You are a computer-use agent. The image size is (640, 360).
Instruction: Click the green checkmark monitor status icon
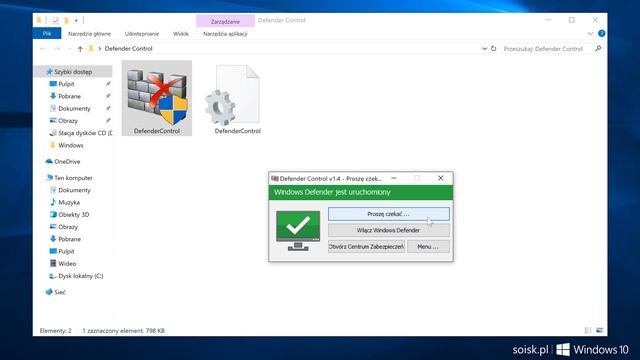tap(298, 231)
